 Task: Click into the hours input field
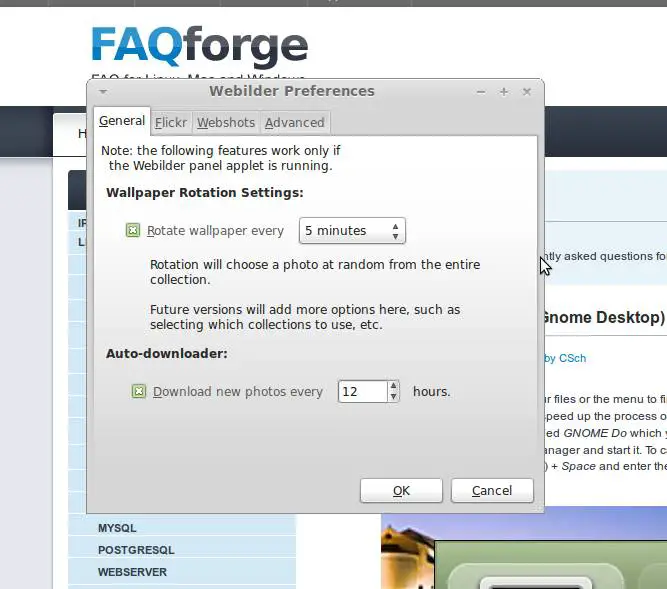[x=363, y=391]
